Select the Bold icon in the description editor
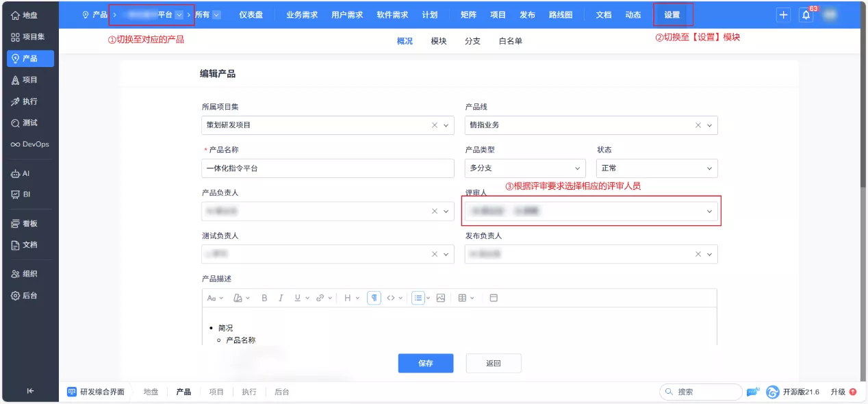 (x=265, y=297)
